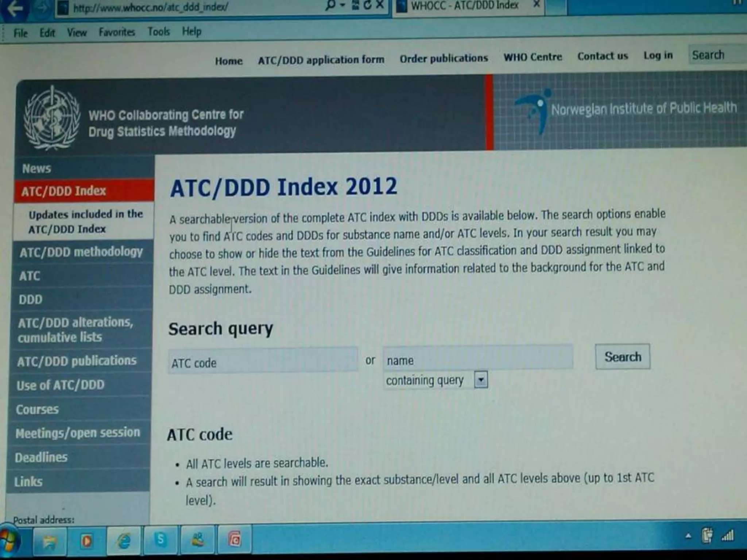Open the Tools menu
Image resolution: width=747 pixels, height=560 pixels.
click(159, 32)
